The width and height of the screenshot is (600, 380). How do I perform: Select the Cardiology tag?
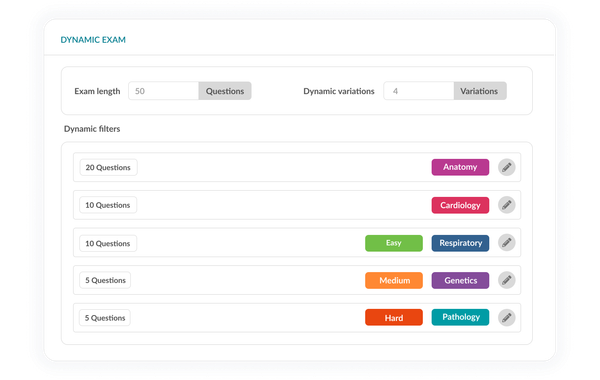[460, 205]
